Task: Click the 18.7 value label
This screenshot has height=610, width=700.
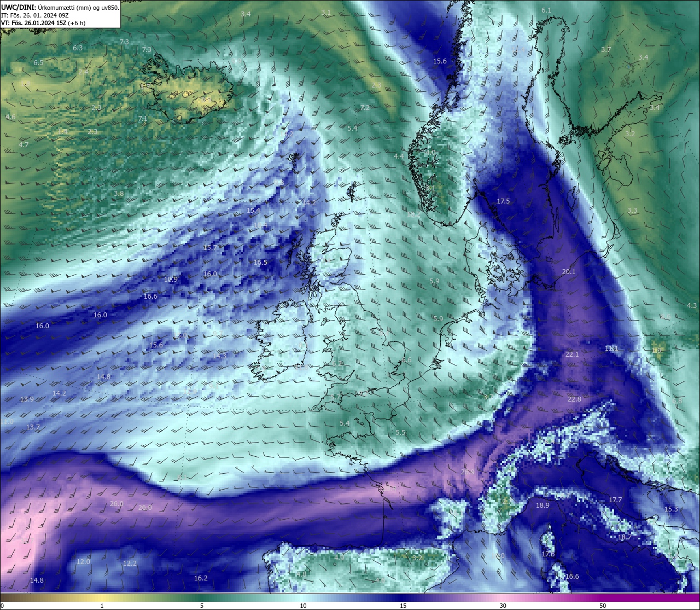Action: coord(624,537)
